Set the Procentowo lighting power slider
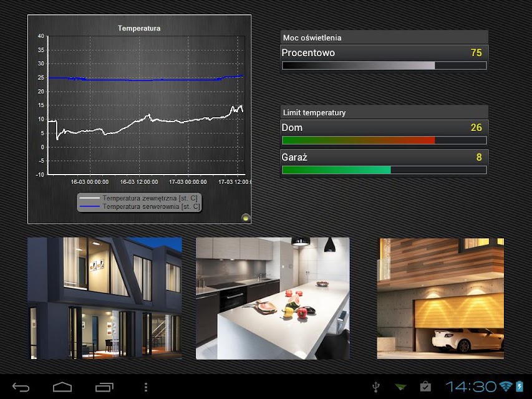This screenshot has height=399, width=532. click(384, 65)
